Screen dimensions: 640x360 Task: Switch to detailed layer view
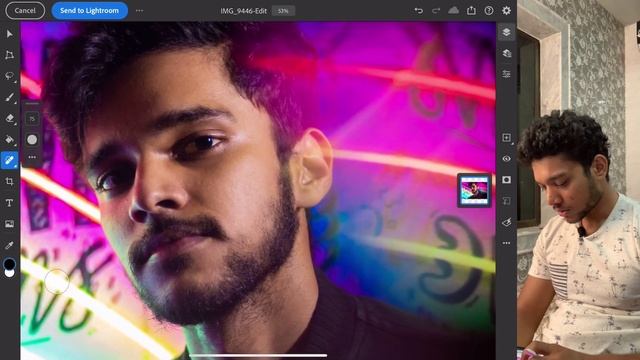(x=507, y=53)
